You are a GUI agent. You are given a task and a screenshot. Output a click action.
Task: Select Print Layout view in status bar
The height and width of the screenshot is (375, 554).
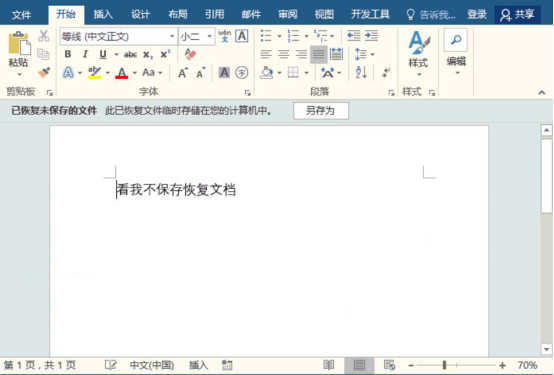[359, 365]
